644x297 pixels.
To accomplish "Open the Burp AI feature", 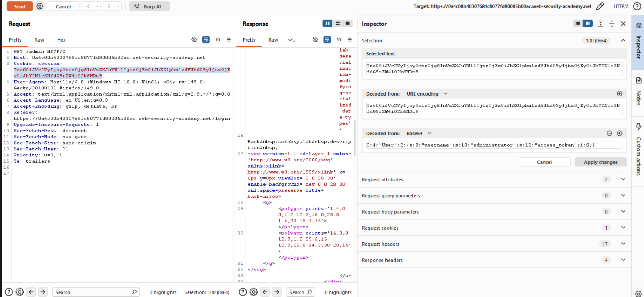I will coord(149,6).
